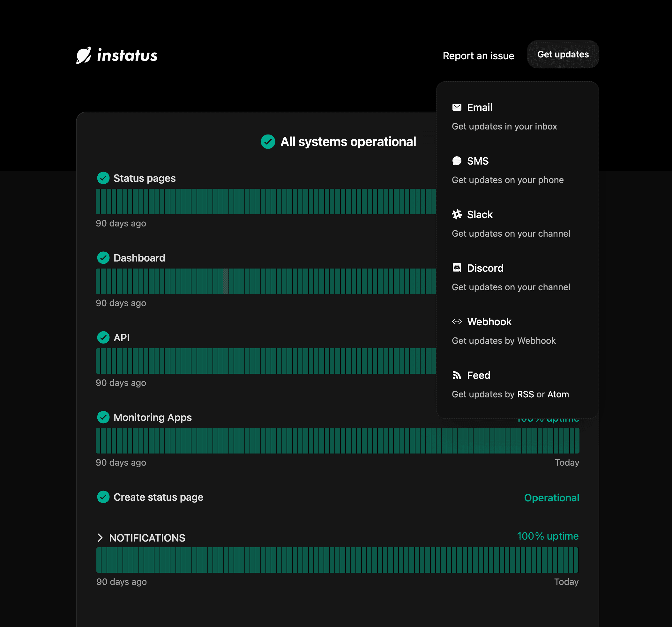Click 'Today' under Monitoring Apps bar
The height and width of the screenshot is (627, 672).
(x=567, y=462)
